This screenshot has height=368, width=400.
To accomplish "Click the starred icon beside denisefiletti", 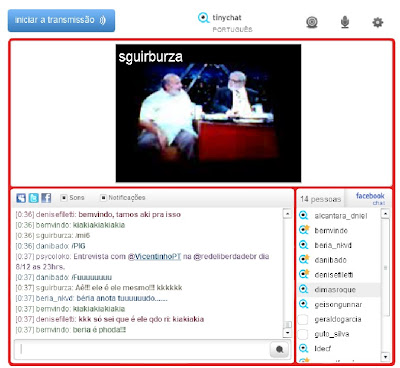I will 304,274.
